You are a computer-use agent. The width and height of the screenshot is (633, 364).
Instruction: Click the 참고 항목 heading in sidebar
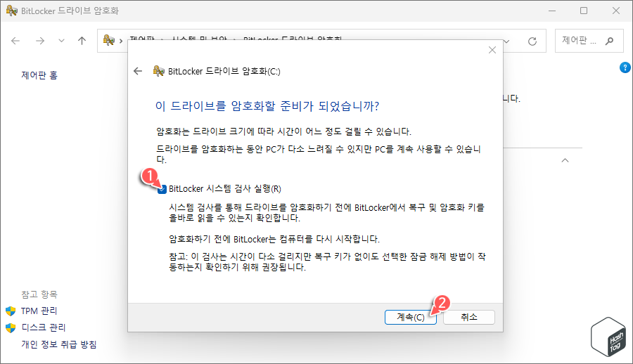[x=39, y=294]
